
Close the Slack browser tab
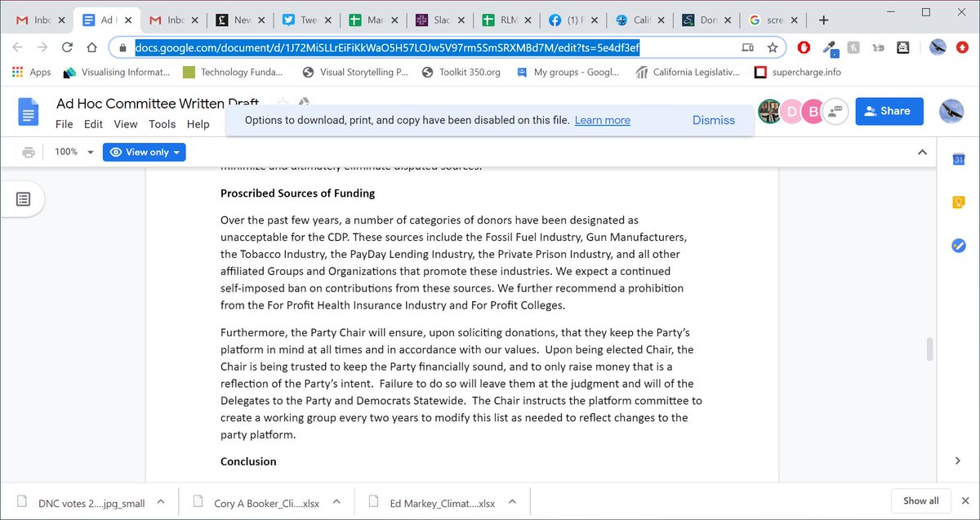pos(461,20)
